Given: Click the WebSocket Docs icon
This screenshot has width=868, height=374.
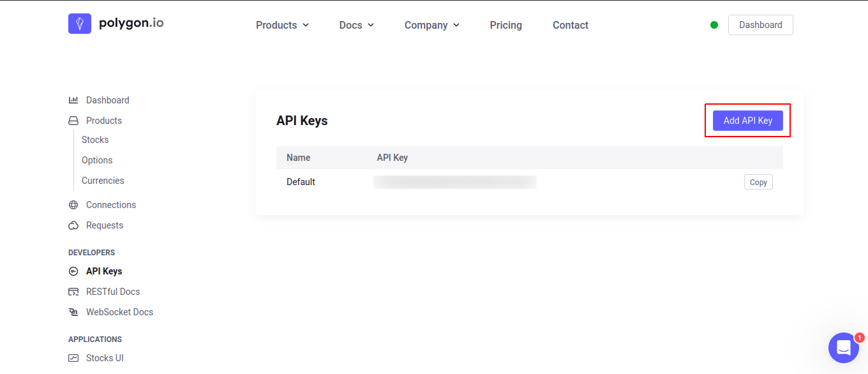Looking at the screenshot, I should 73,312.
